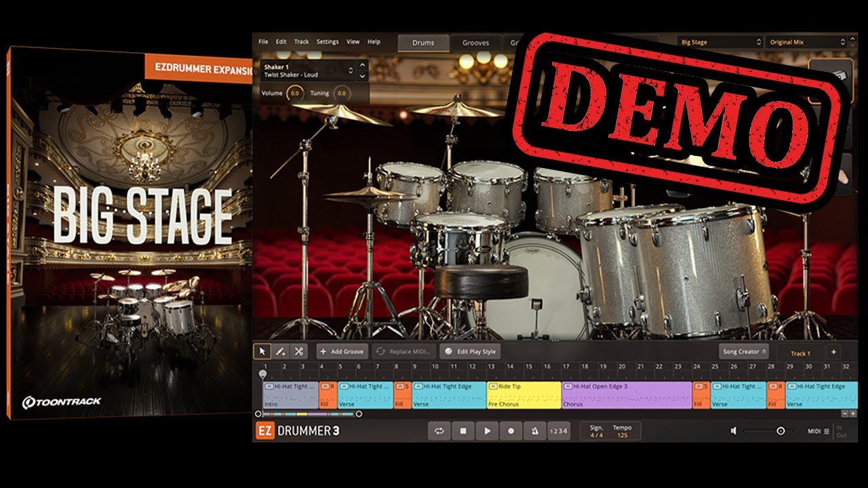Toggle the metronome click

[x=535, y=431]
